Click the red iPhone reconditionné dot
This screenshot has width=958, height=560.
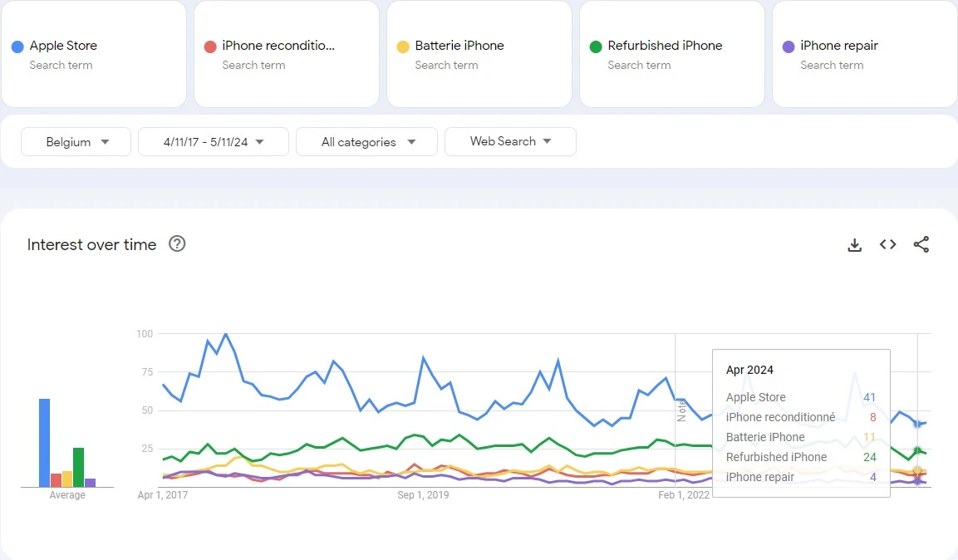coord(210,47)
